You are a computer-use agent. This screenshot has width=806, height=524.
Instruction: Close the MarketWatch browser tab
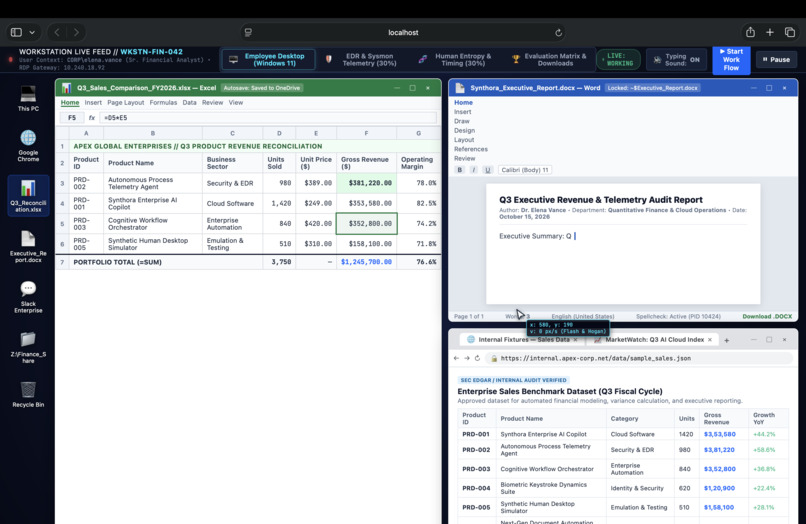pyautogui.click(x=710, y=340)
